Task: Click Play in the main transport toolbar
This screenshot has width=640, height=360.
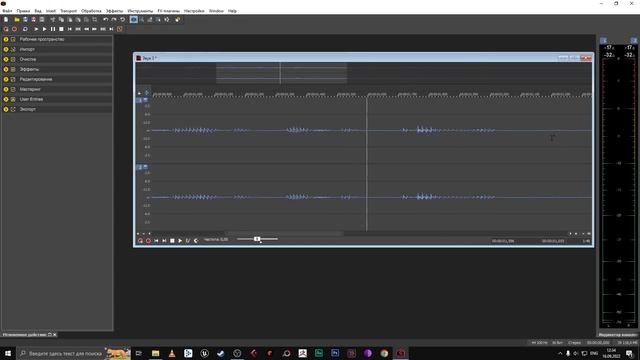Action: pos(44,29)
